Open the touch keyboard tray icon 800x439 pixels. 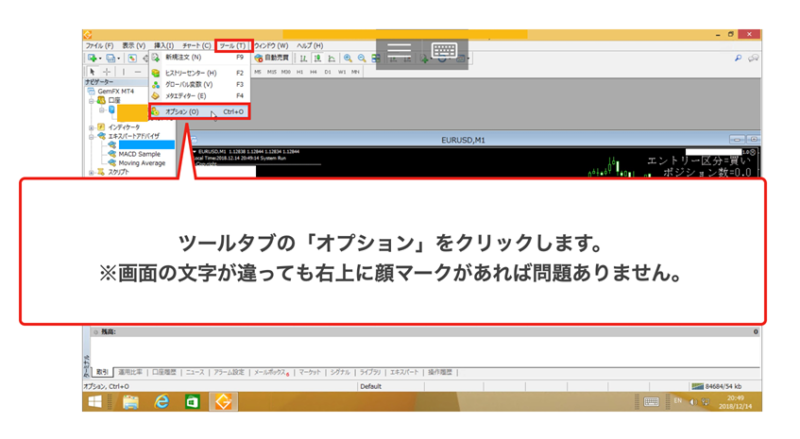[651, 402]
